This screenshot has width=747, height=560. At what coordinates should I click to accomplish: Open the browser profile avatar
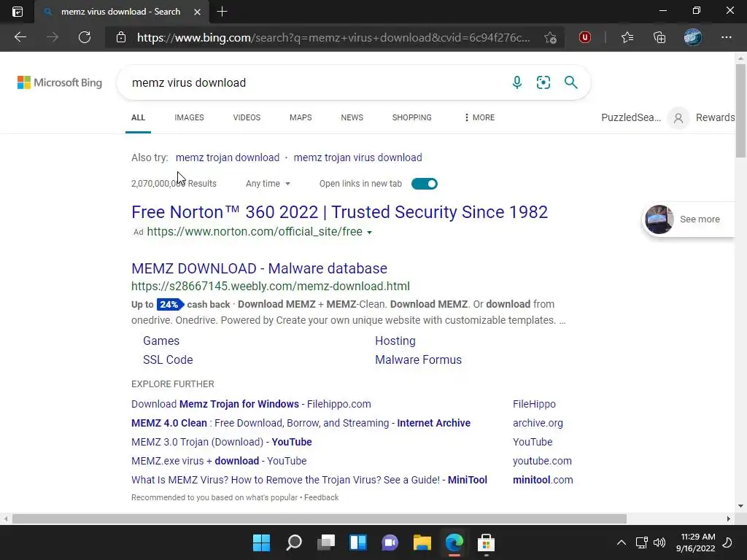(x=693, y=37)
